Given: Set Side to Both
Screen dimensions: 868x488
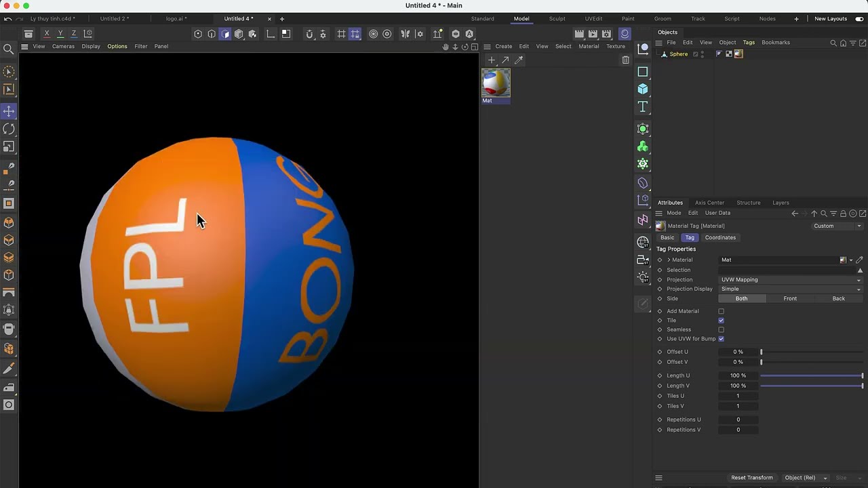Looking at the screenshot, I should tap(742, 299).
